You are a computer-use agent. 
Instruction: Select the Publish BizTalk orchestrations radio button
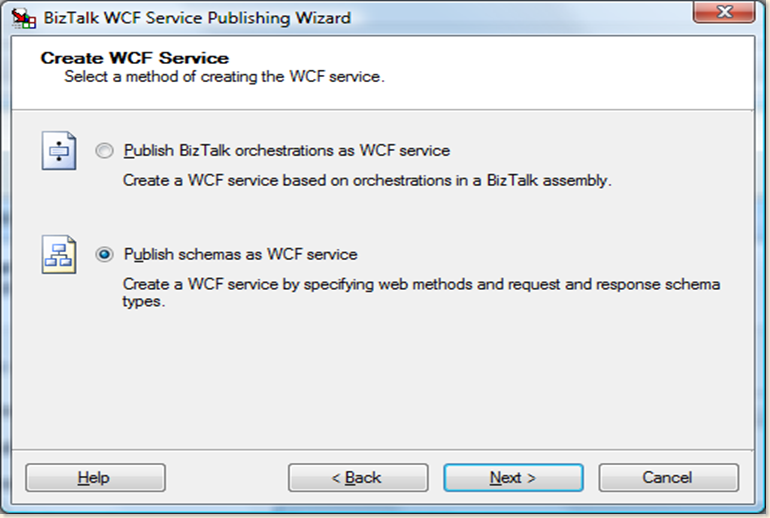[105, 151]
